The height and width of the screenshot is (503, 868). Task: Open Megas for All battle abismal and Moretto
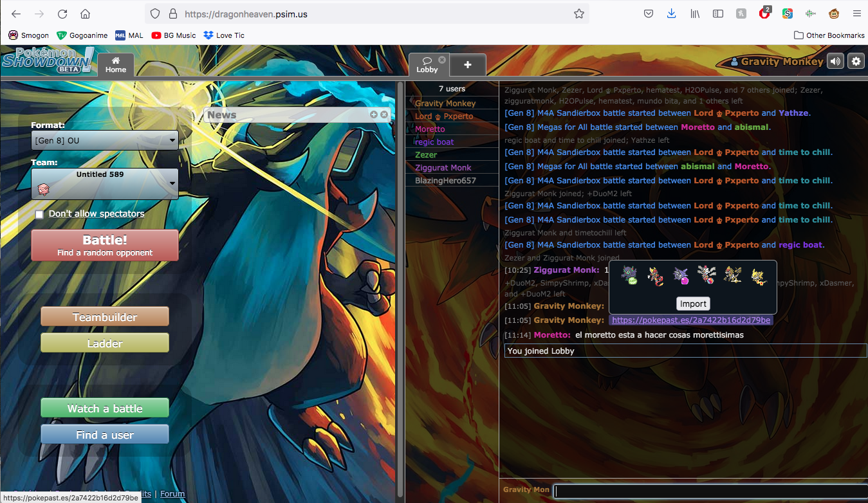tap(637, 166)
